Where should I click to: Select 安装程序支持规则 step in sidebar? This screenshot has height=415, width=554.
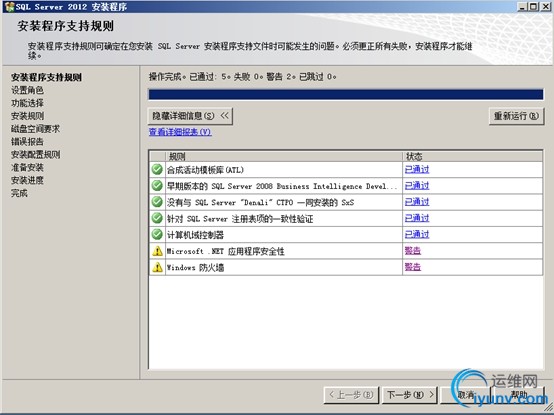[46, 77]
